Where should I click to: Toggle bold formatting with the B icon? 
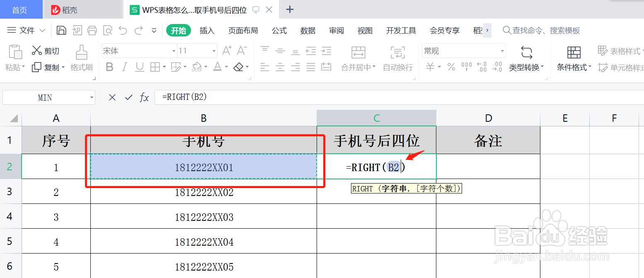pyautogui.click(x=109, y=67)
